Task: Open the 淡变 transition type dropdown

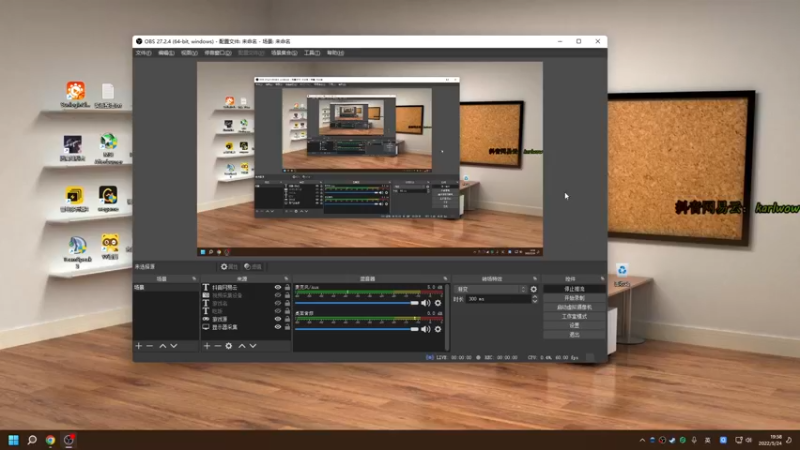Action: (x=490, y=289)
